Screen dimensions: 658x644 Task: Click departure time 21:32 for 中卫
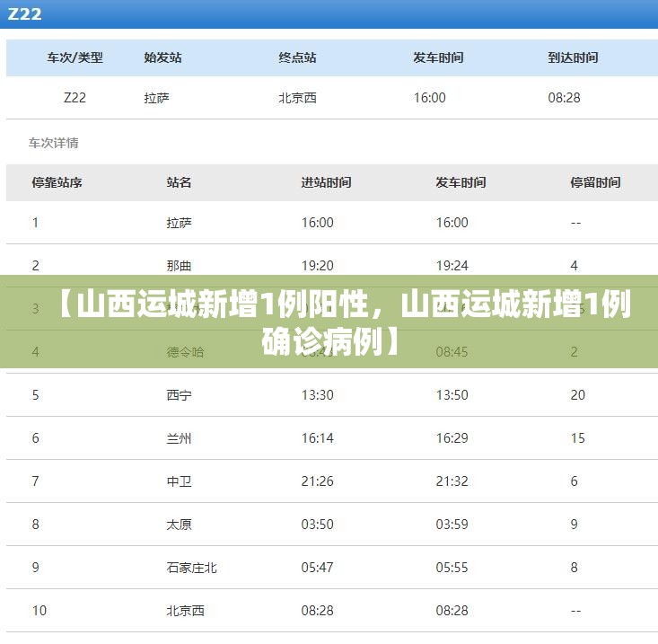pyautogui.click(x=452, y=481)
